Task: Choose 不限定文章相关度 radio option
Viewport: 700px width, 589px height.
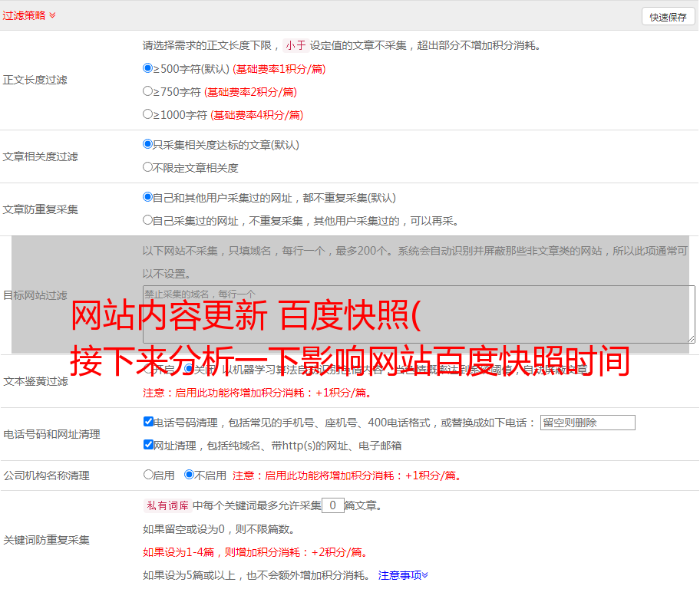Action: coord(148,167)
